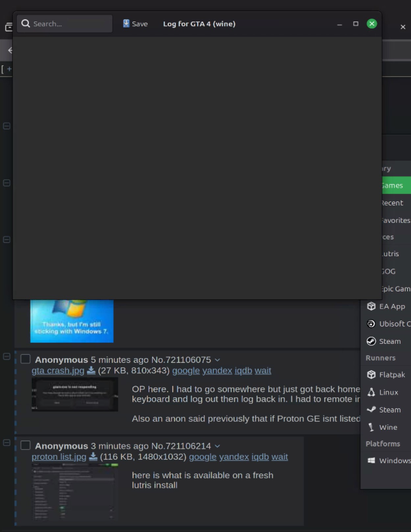Click google link for gta crash.jpg
The image size is (411, 532).
(x=186, y=371)
